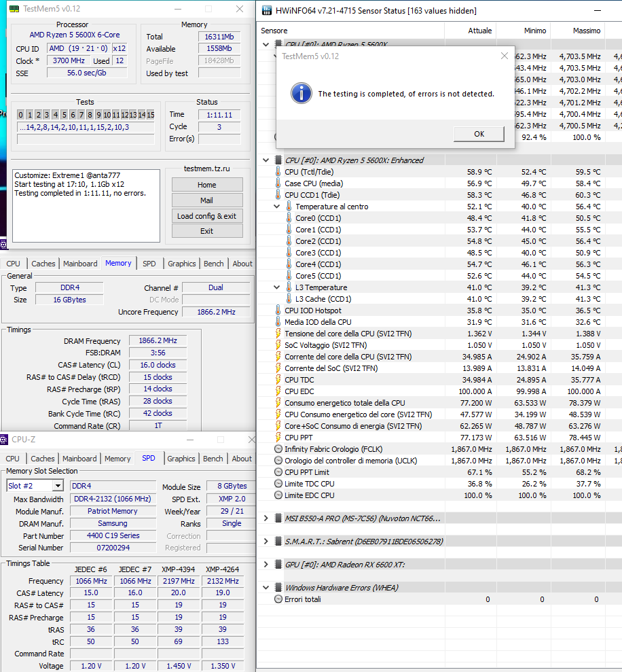
Task: Open the Home button in TestMem5
Action: click(207, 185)
